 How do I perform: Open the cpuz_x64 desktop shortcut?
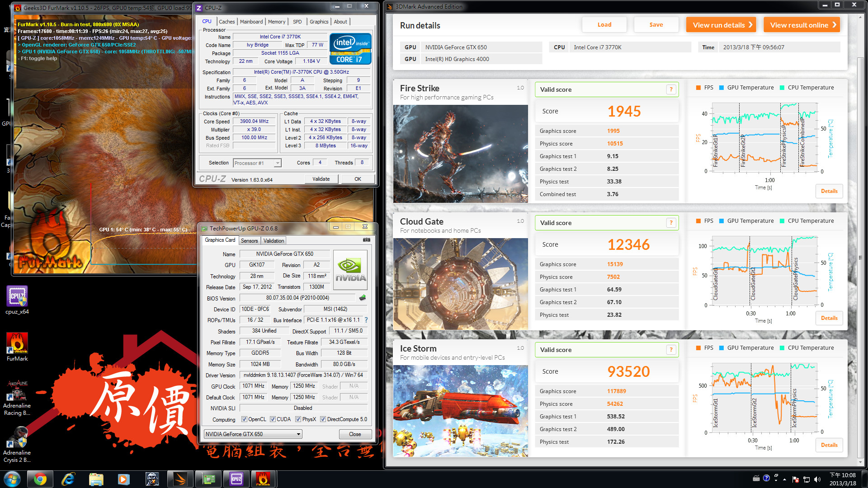(17, 300)
